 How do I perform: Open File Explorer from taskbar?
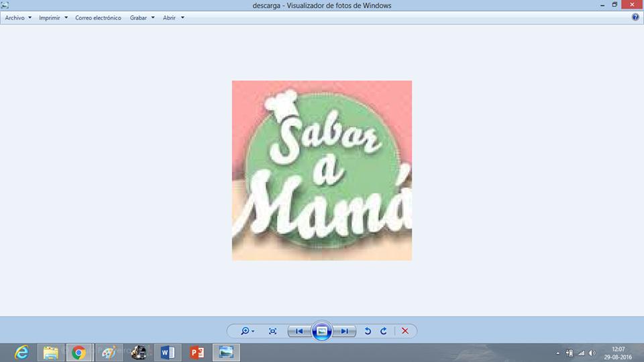[51, 353]
